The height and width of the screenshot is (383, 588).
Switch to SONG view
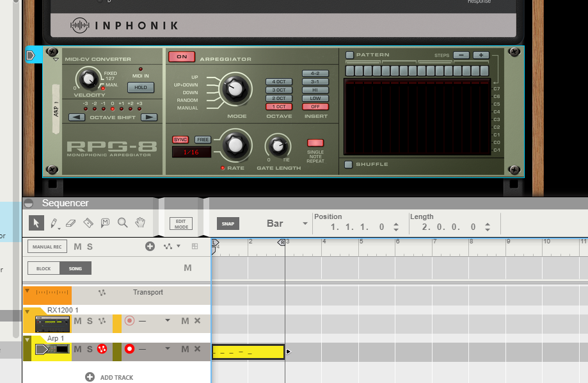(x=75, y=268)
